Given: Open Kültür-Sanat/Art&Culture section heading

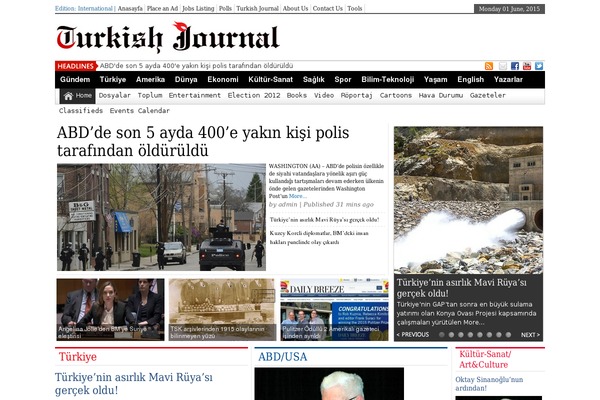Looking at the screenshot, I should tap(485, 359).
